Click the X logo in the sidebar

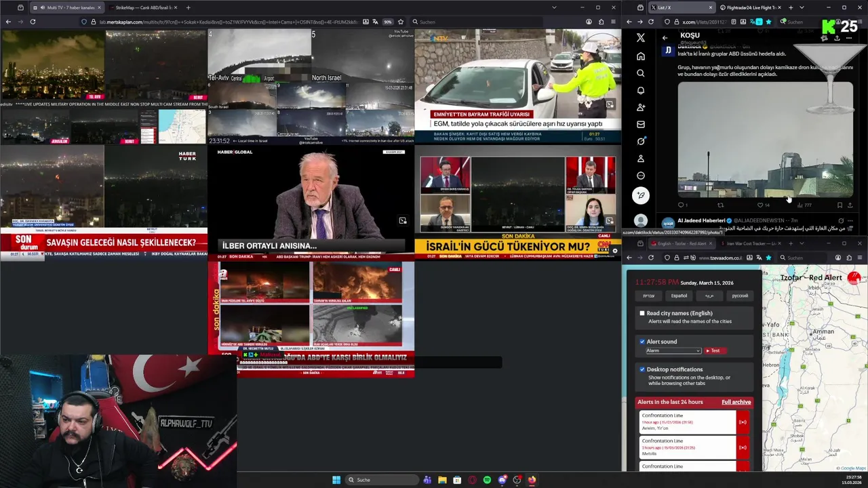(x=641, y=38)
